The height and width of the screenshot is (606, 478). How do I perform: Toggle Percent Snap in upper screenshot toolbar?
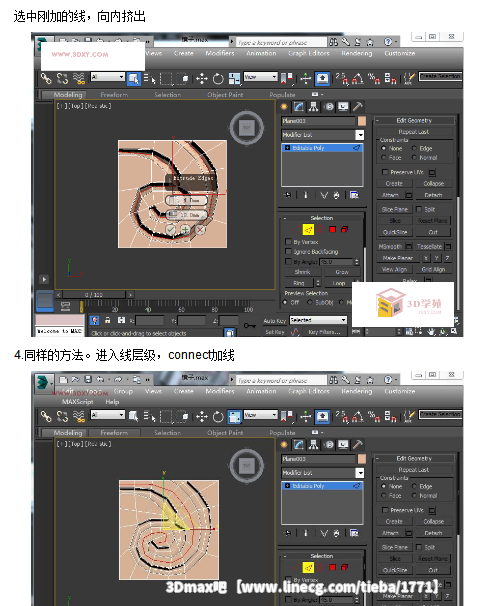click(x=374, y=79)
